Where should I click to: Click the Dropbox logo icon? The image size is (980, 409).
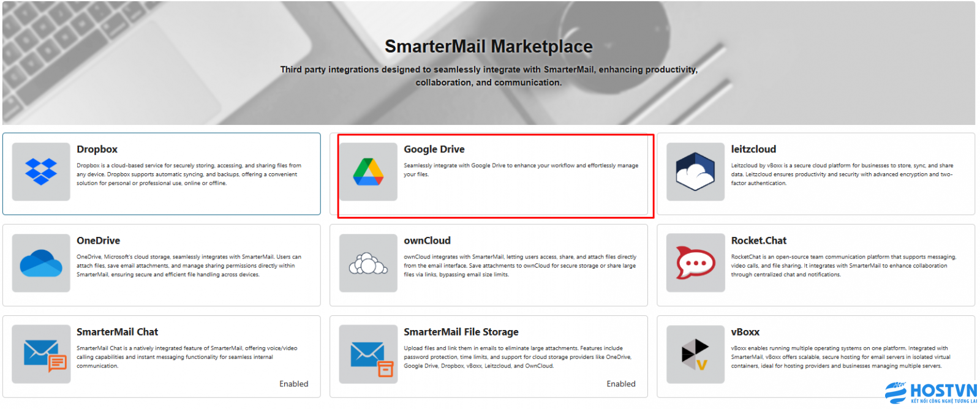41,171
